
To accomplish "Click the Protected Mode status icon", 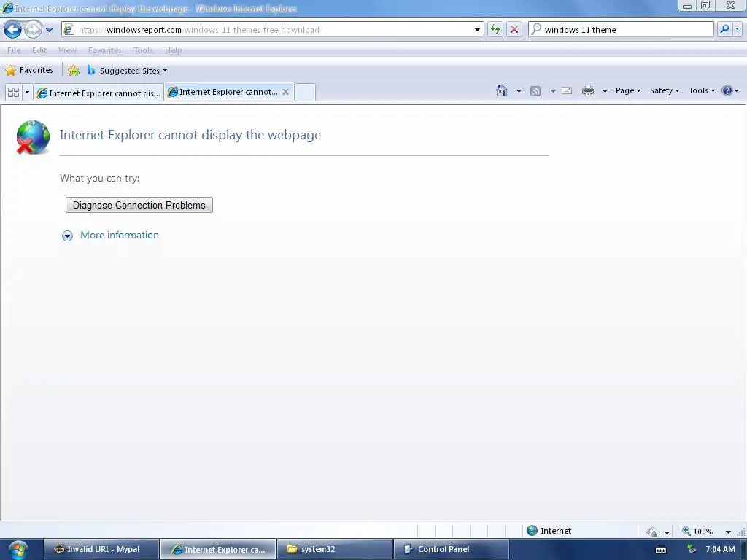I will pos(651,532).
